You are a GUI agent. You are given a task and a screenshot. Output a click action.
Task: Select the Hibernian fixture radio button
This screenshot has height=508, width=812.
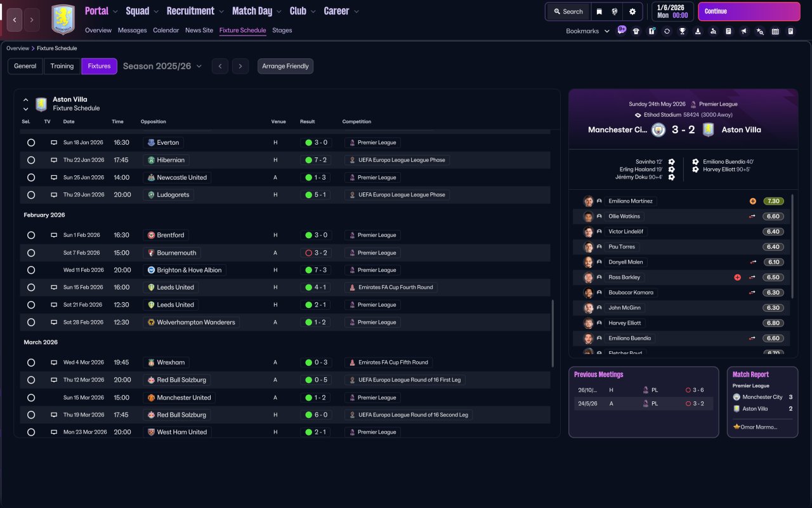point(31,160)
